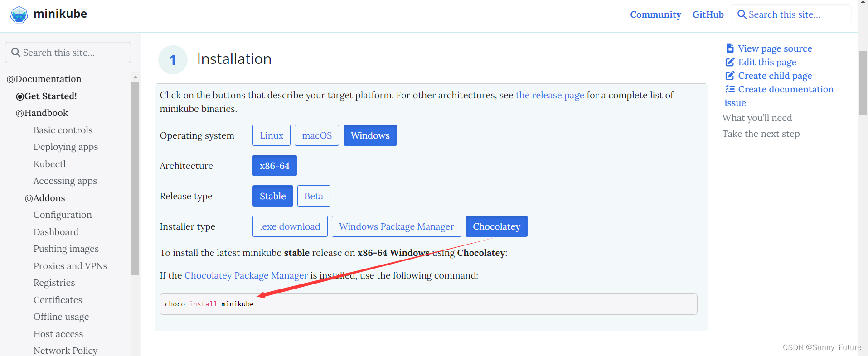Click the magnifier icon in the sidebar search
This screenshot has width=868, height=356.
16,53
